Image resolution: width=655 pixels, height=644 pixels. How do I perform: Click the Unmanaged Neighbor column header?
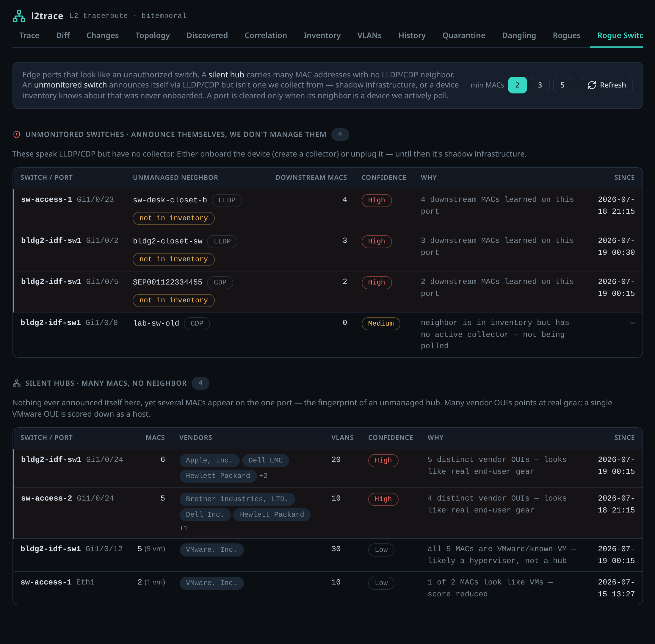(x=175, y=178)
